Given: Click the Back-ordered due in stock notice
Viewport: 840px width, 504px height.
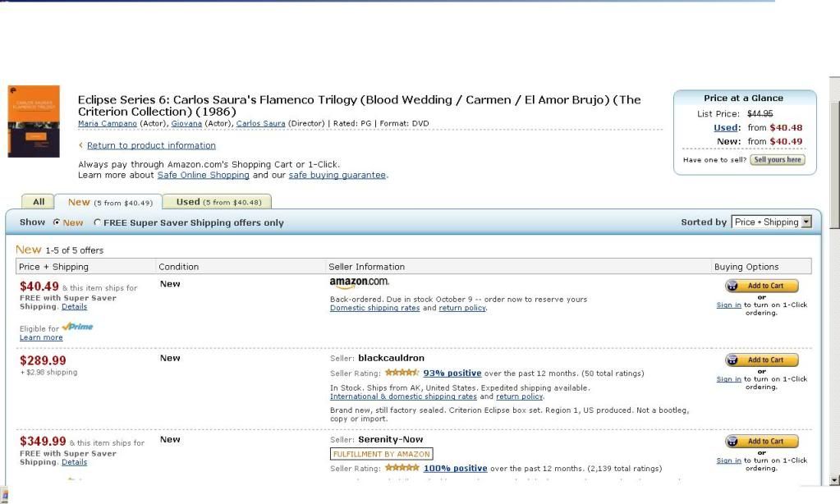Looking at the screenshot, I should [458, 300].
